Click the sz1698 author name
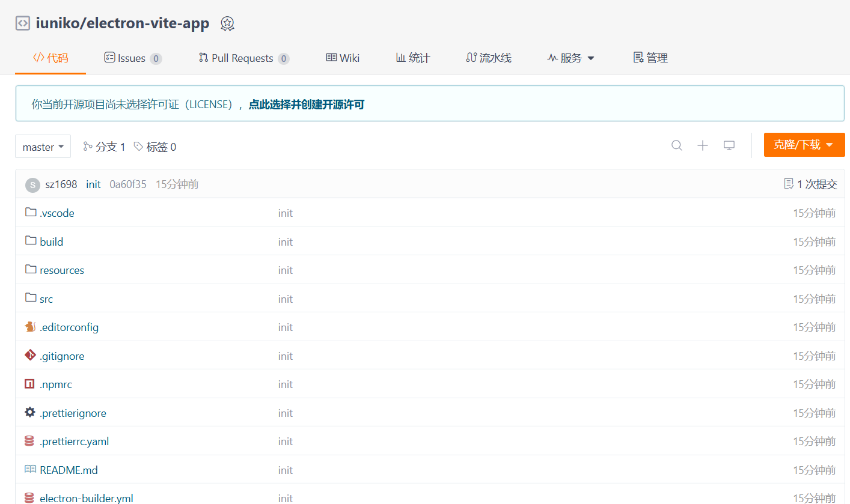850x504 pixels. pyautogui.click(x=61, y=184)
